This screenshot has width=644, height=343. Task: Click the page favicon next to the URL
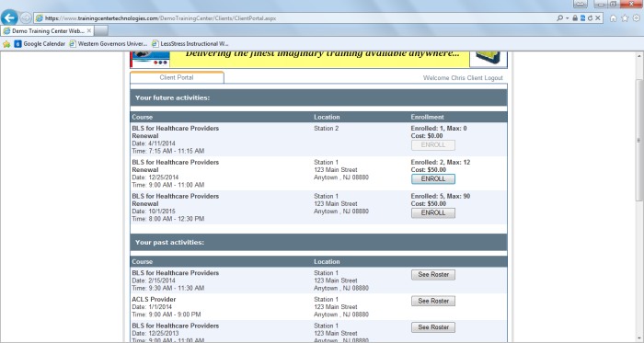40,18
